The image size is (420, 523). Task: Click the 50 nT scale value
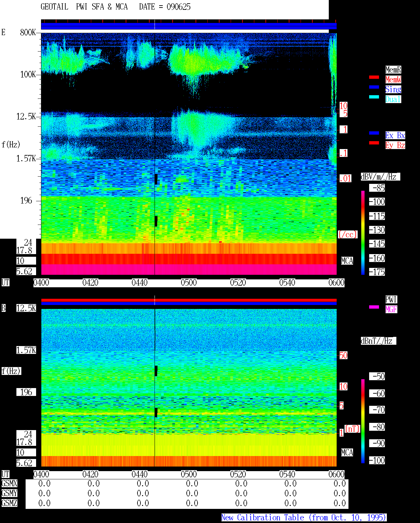[343, 355]
